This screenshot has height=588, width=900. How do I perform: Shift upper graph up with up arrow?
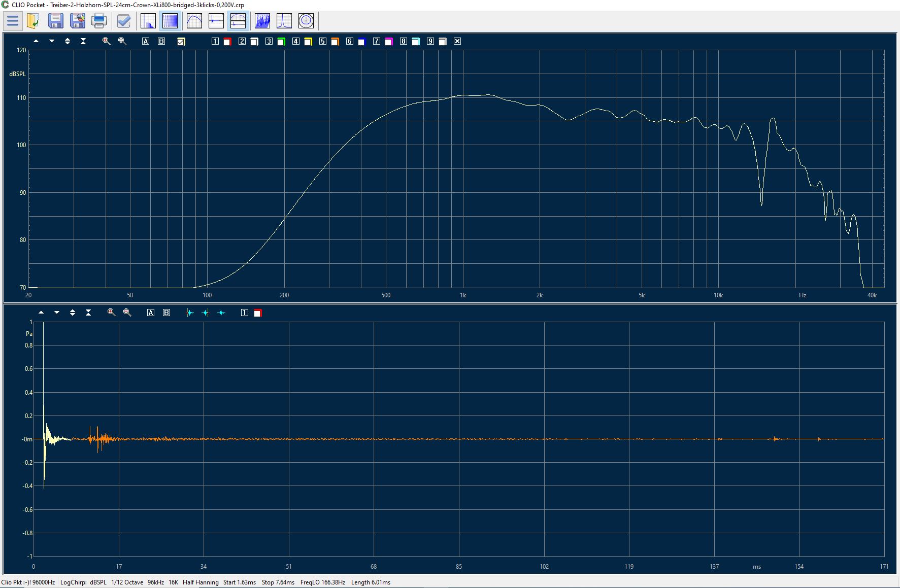click(x=36, y=41)
